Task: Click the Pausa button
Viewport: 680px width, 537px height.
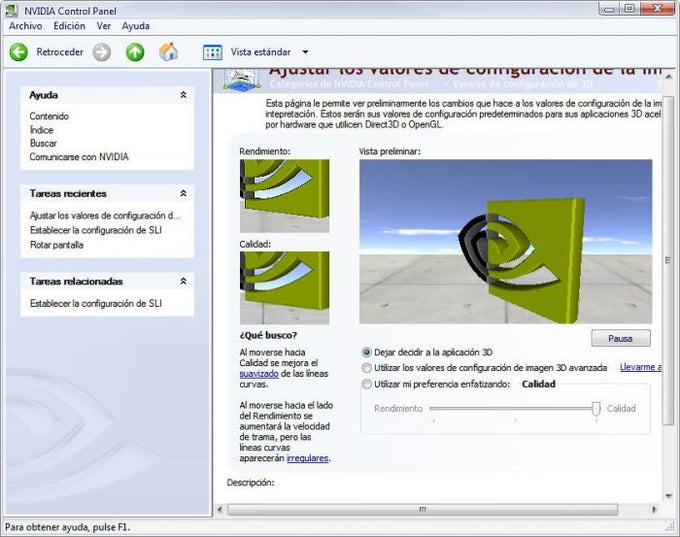Action: coord(621,338)
